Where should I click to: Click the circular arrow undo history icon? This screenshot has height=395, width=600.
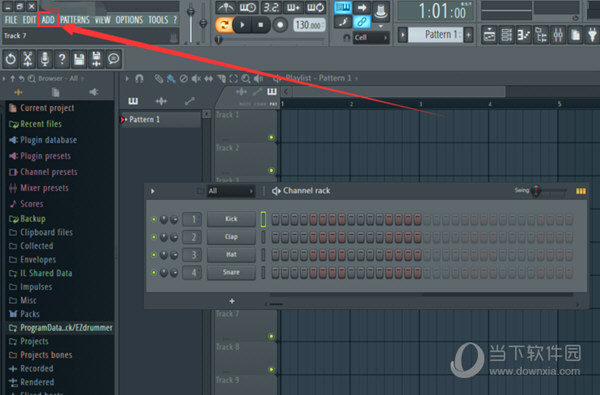pyautogui.click(x=11, y=59)
